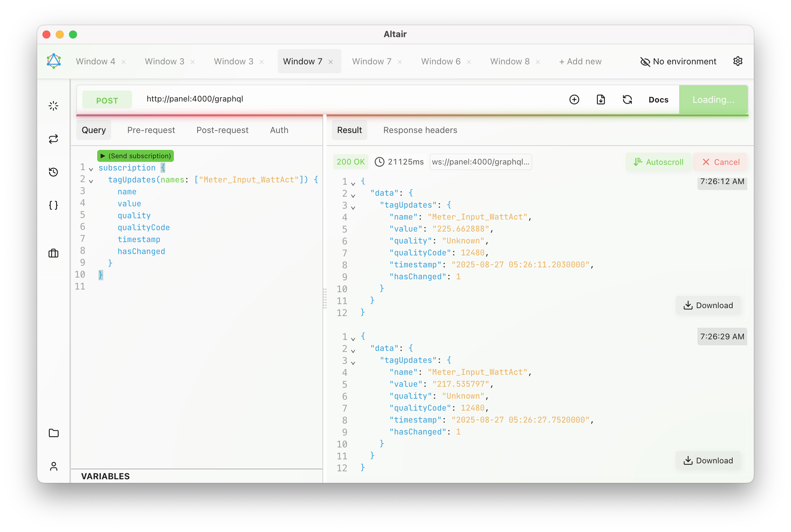Viewport: 791px width, 532px height.
Task: Select the variables/environment sidebar icon
Action: (53, 205)
